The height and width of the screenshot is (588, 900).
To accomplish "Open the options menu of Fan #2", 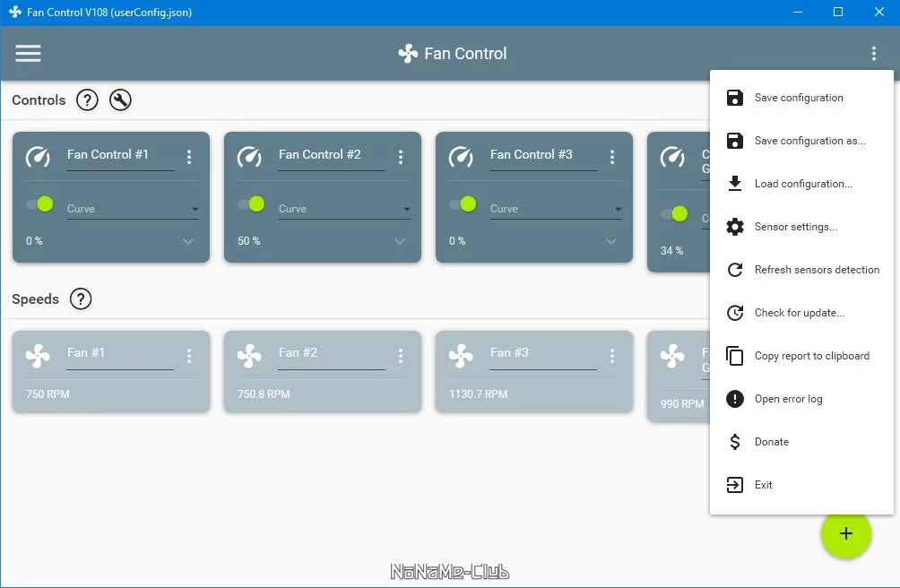I will coord(401,356).
